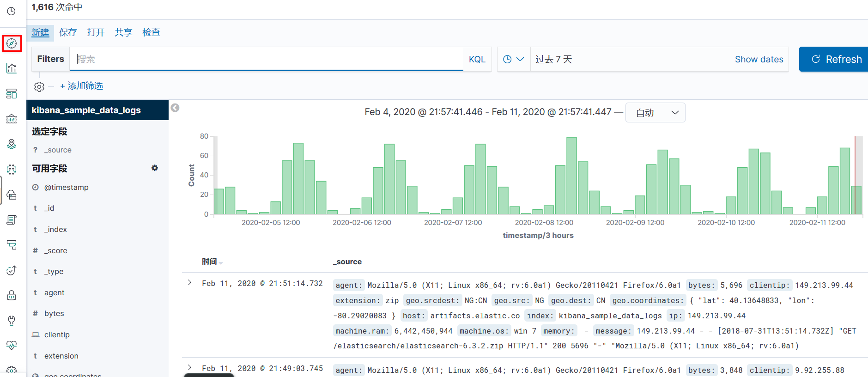Open Maps pin icon in sidebar

click(12, 144)
